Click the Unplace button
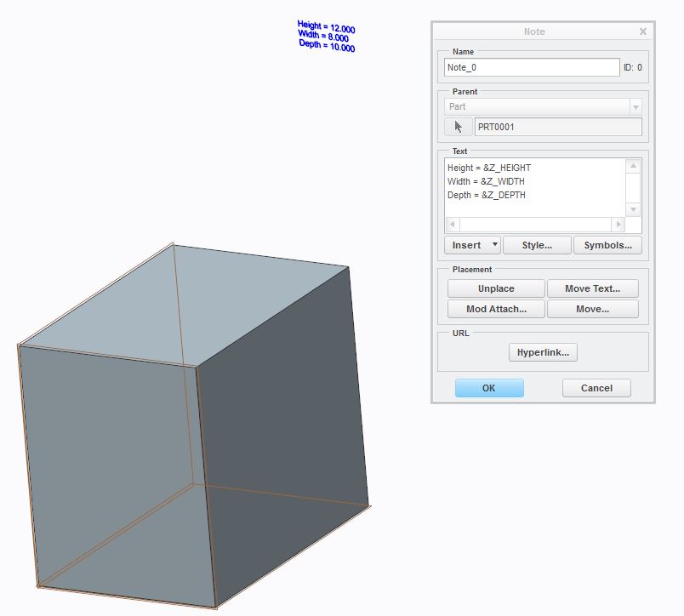Image resolution: width=684 pixels, height=616 pixels. pyautogui.click(x=496, y=288)
